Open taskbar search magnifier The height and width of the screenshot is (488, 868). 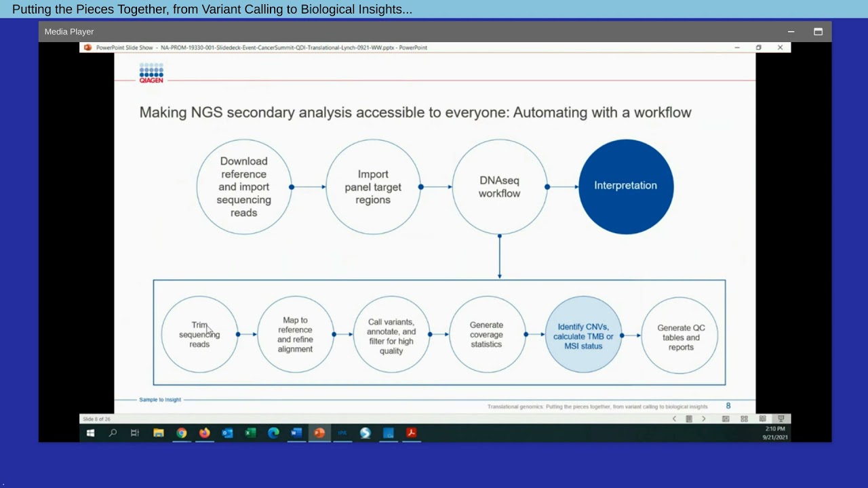(x=113, y=433)
